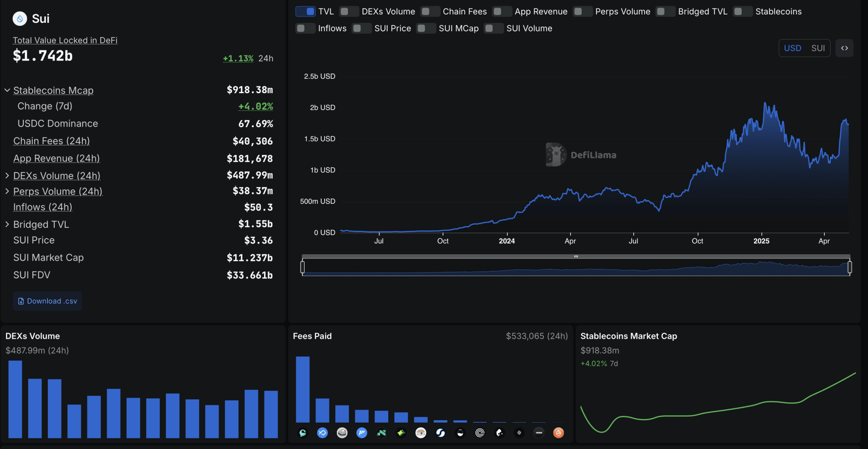Click the green whale protocol icon under Fees Paid
The height and width of the screenshot is (449, 868).
click(303, 432)
